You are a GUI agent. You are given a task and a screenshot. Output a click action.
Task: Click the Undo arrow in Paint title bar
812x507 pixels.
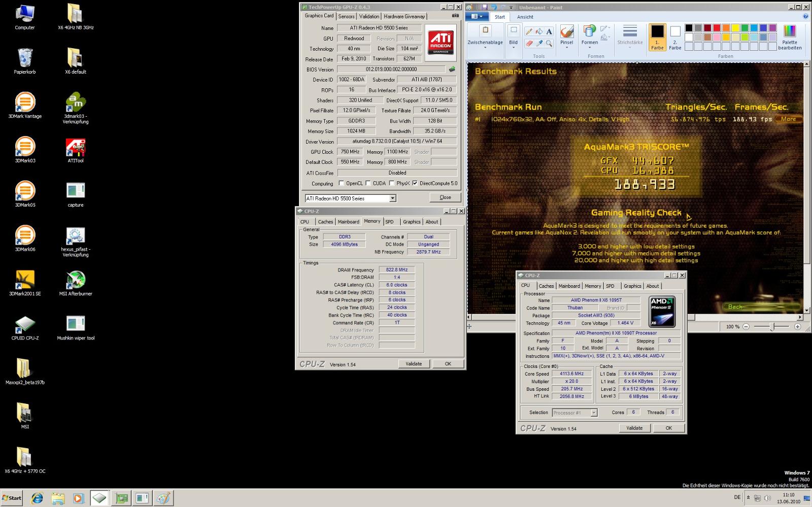click(493, 7)
